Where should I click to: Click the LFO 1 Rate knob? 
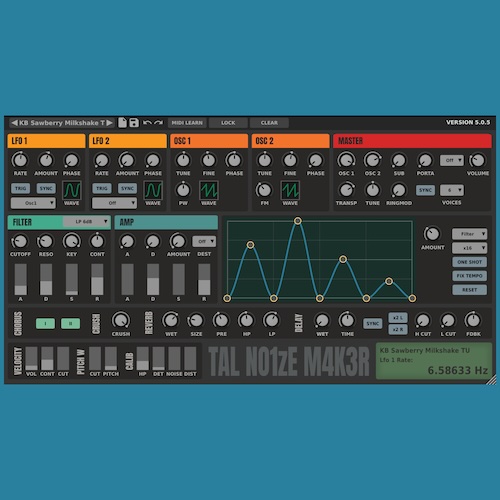20,160
